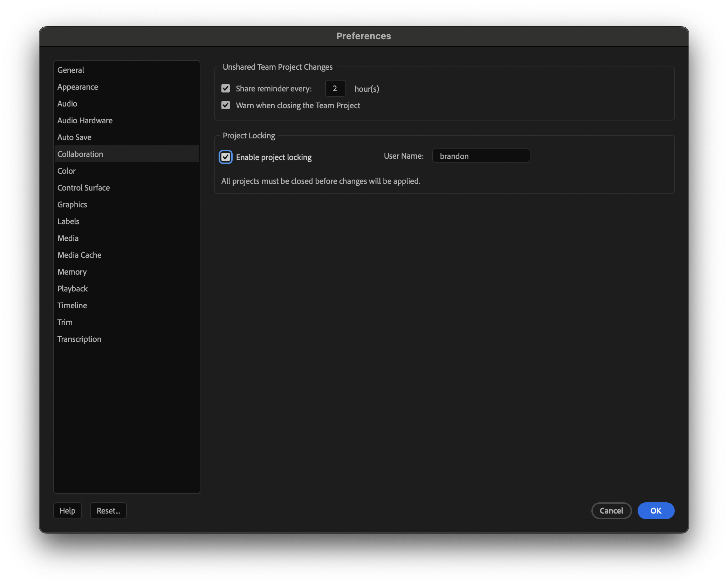
Task: Click the share reminder hours field
Action: (x=335, y=88)
